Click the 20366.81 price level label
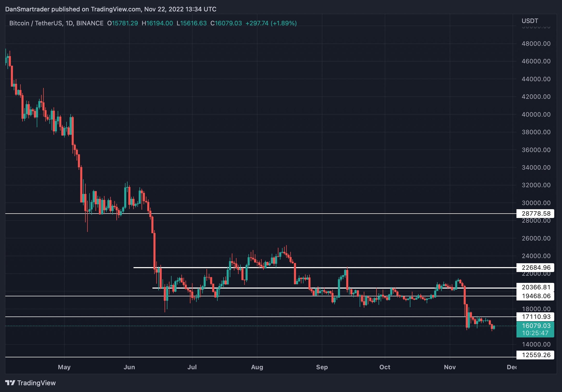Screen dimensions: 562x392 tap(535, 287)
